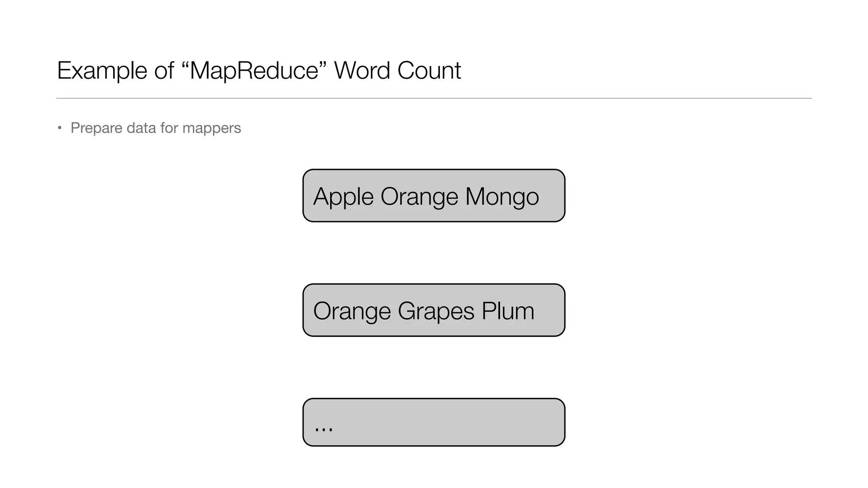Click "Orange" inside the first gray box
The width and height of the screenshot is (868, 488).
coord(419,197)
